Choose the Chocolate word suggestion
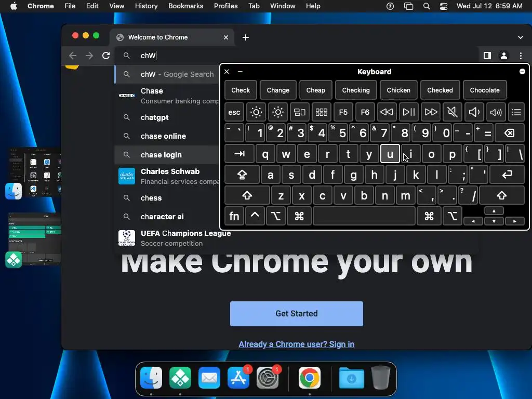The height and width of the screenshot is (399, 532). pyautogui.click(x=485, y=90)
